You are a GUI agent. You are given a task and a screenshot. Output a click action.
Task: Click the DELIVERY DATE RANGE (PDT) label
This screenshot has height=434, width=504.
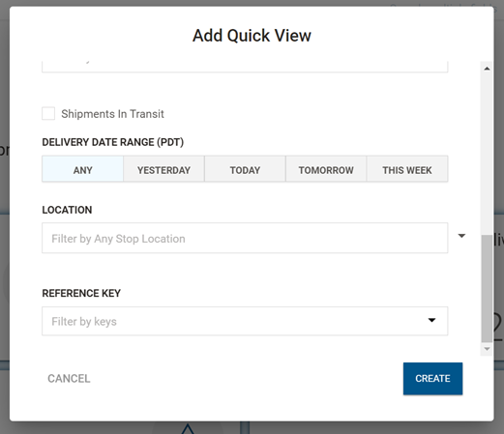pos(113,142)
